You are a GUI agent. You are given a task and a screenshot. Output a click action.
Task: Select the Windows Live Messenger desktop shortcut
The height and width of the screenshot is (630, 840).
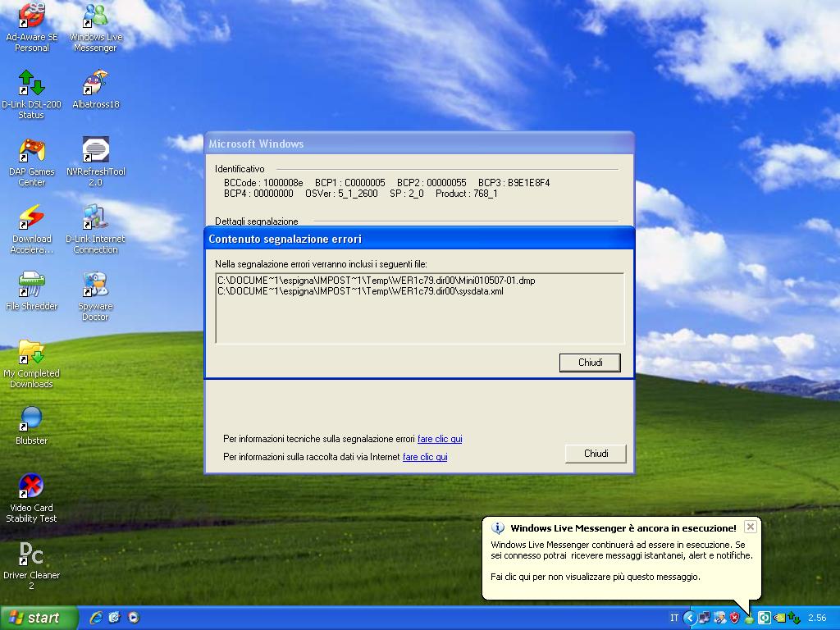[x=95, y=27]
